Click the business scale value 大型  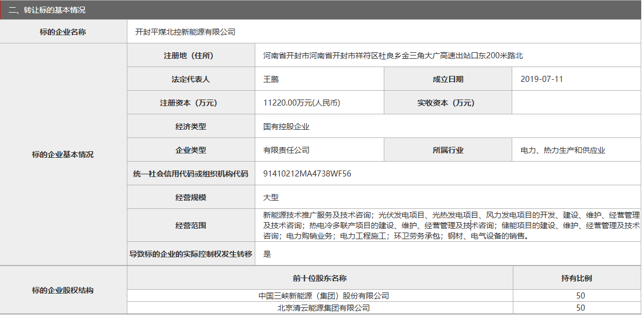(271, 197)
